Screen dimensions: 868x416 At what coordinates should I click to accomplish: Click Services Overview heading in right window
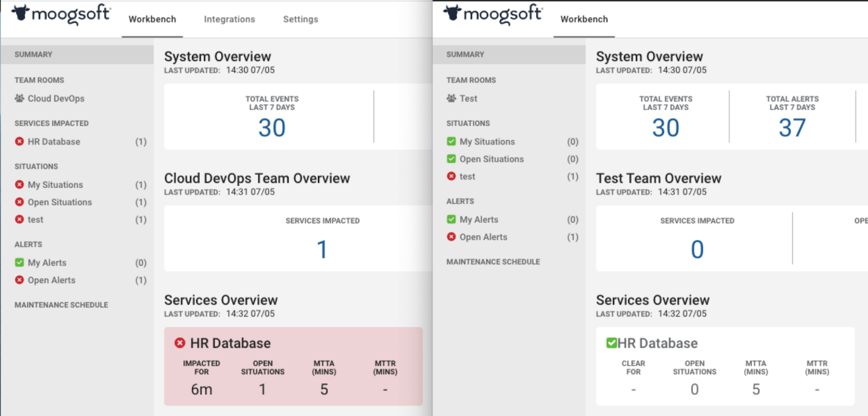(653, 300)
